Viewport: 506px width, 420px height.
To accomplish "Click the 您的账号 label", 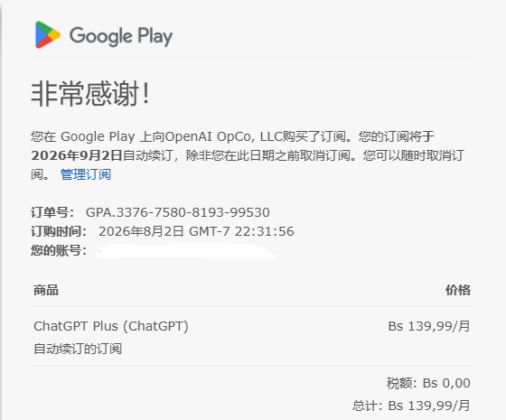I will click(59, 250).
